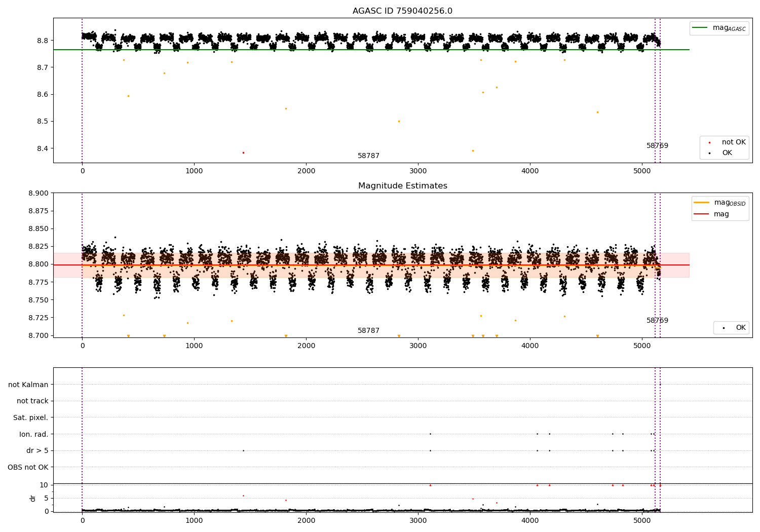Click the 'not Kalman' row label

pyautogui.click(x=28, y=385)
